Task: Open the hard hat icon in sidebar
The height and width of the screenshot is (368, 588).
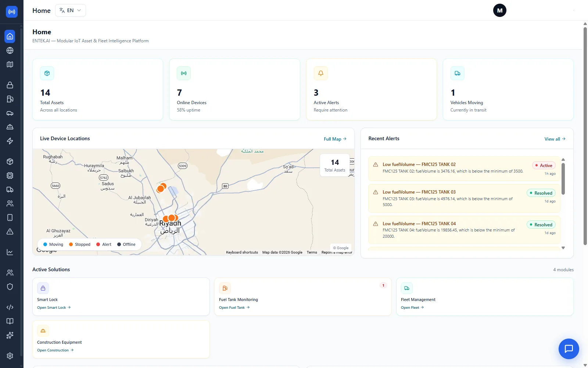Action: coord(10,127)
